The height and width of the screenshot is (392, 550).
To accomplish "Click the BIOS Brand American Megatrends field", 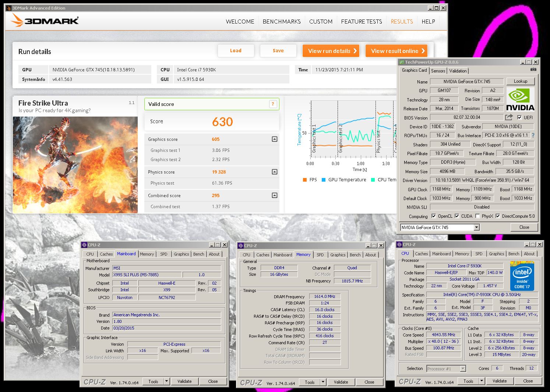I will (166, 315).
